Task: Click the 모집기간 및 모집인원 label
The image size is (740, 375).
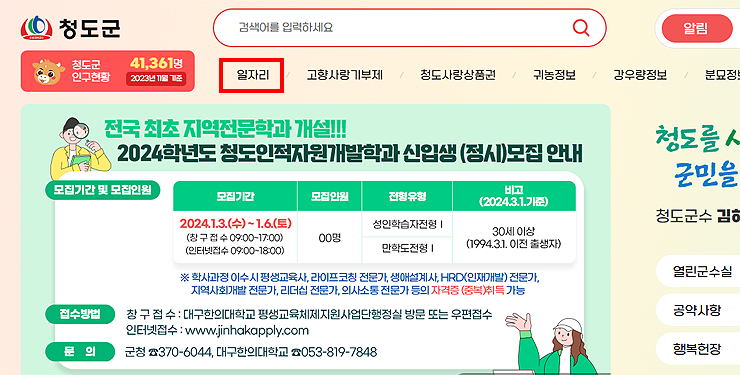Action: click(102, 190)
